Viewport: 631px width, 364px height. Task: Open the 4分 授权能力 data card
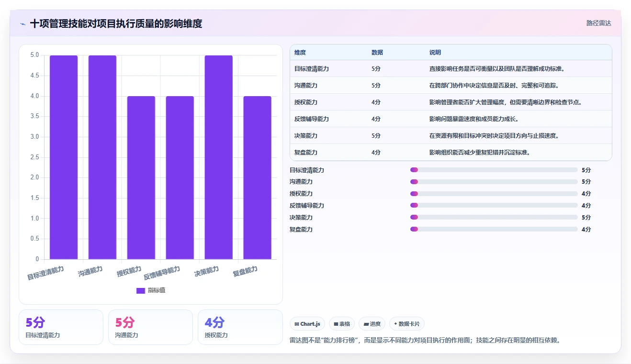coord(240,327)
